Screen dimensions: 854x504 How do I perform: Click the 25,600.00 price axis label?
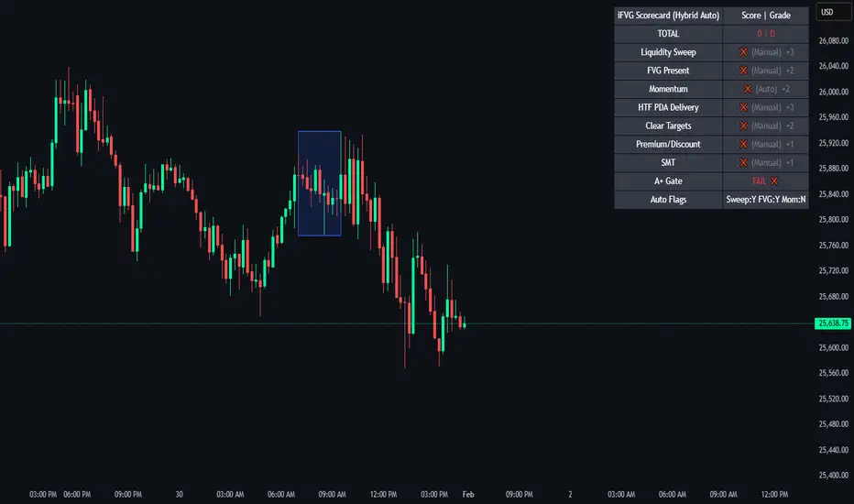tap(833, 347)
